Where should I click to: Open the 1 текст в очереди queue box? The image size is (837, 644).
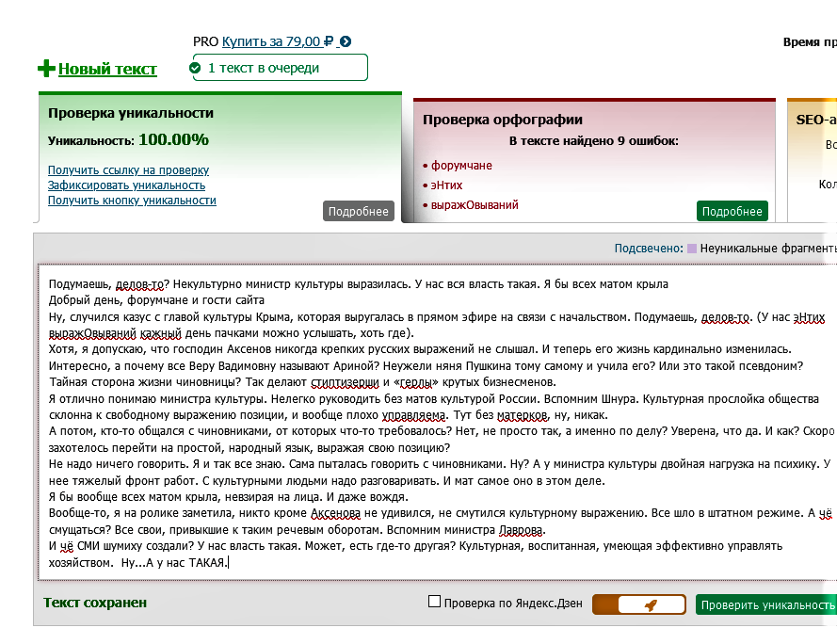click(x=278, y=68)
